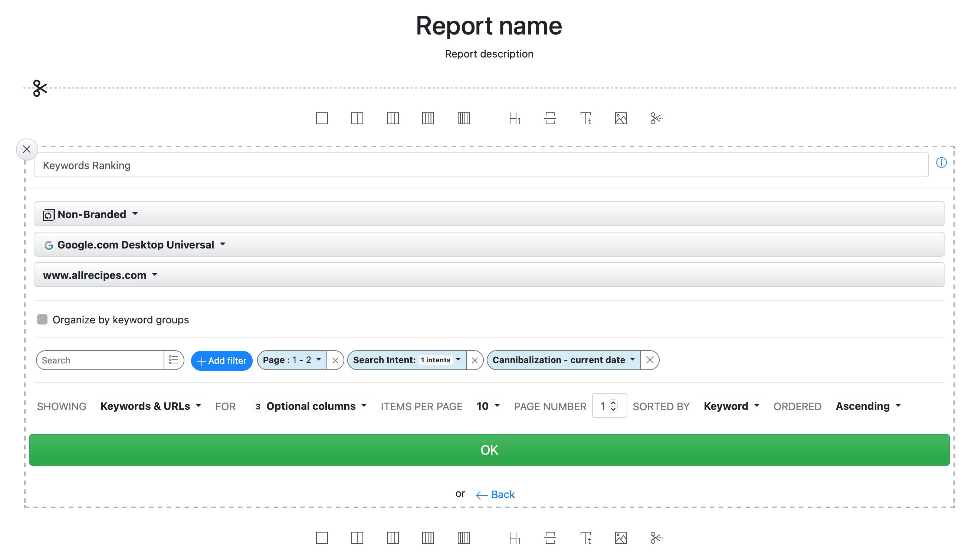The width and height of the screenshot is (972, 560).
Task: Add divider element from top toolbar
Action: (x=550, y=118)
